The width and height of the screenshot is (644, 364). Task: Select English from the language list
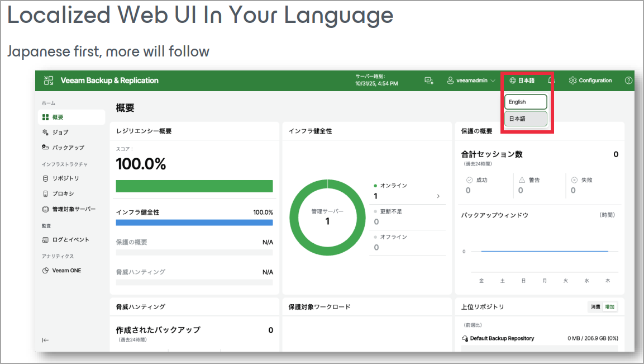pos(525,102)
